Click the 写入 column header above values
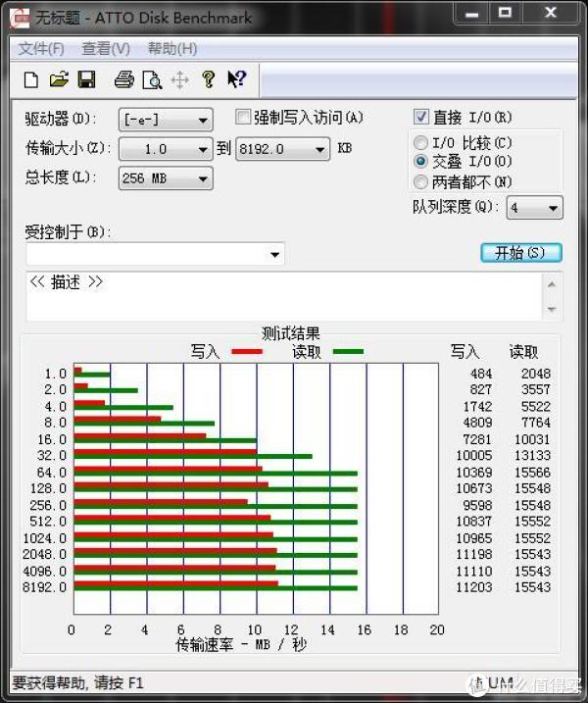The width and height of the screenshot is (588, 703). coord(465,351)
